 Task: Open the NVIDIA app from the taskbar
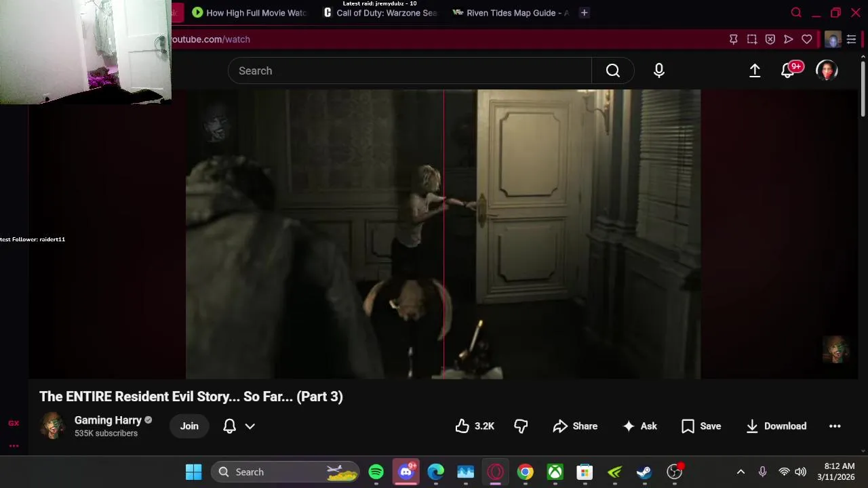(x=615, y=472)
